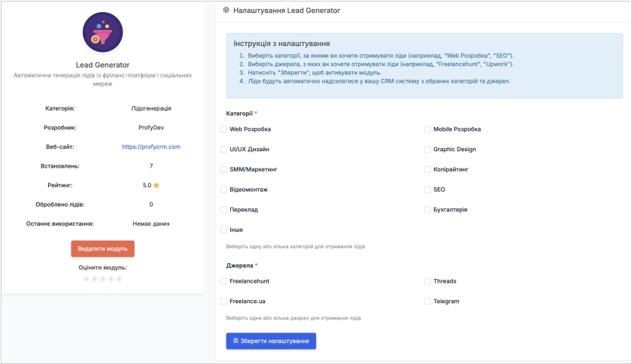Tick the Mobile Розробка checkbox

(x=427, y=129)
